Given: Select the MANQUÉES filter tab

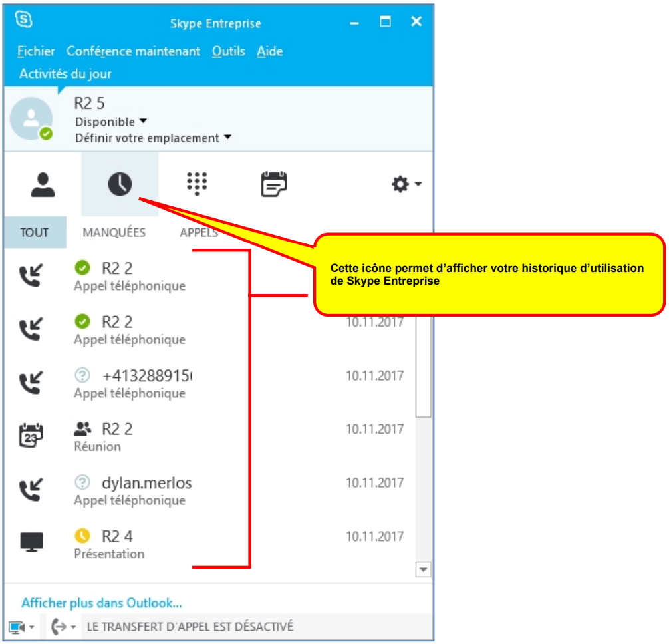Looking at the screenshot, I should click(x=114, y=232).
